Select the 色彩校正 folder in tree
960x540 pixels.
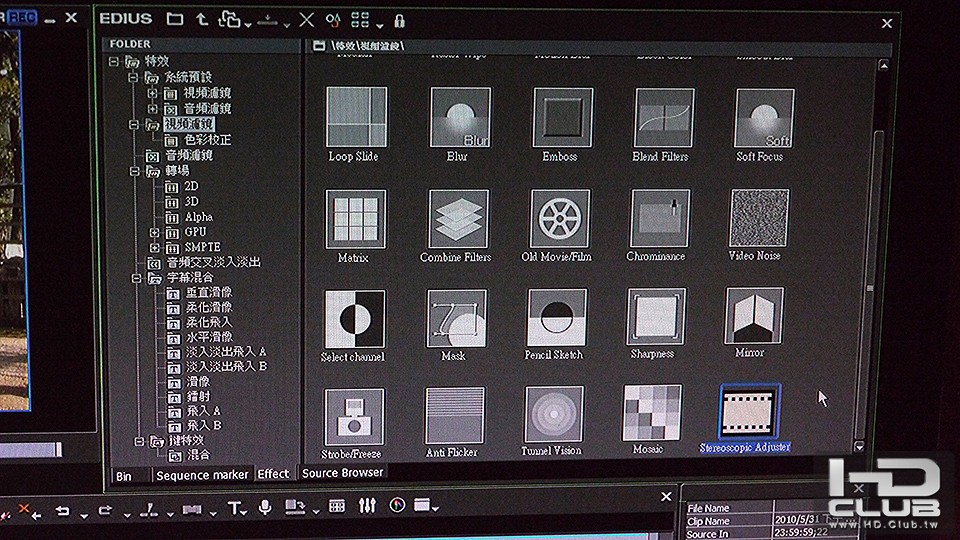(x=207, y=140)
